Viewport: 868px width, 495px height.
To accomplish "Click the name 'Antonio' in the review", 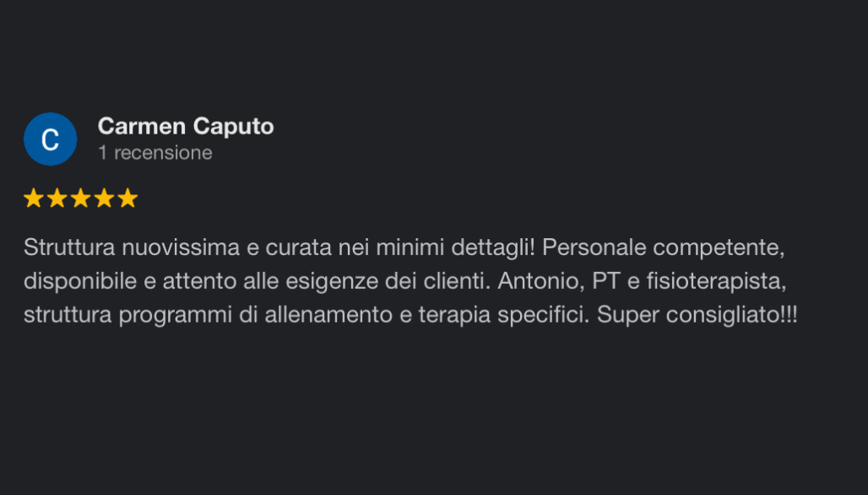I will coord(541,281).
